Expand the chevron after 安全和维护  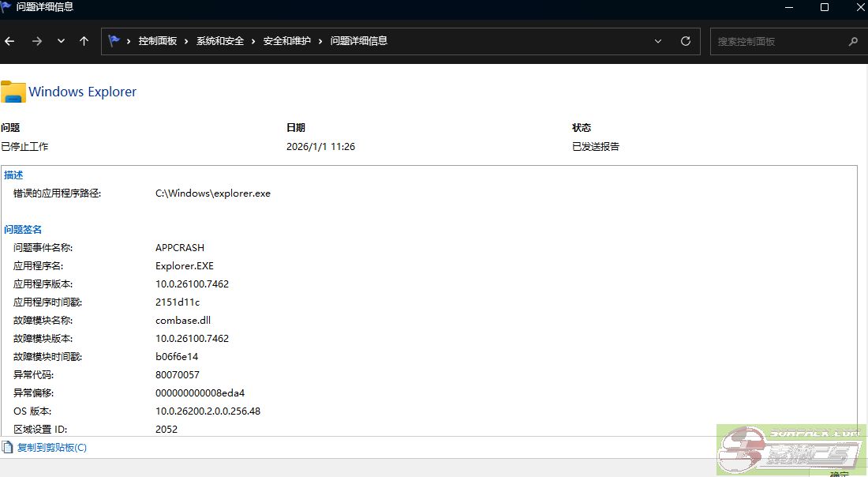[321, 41]
